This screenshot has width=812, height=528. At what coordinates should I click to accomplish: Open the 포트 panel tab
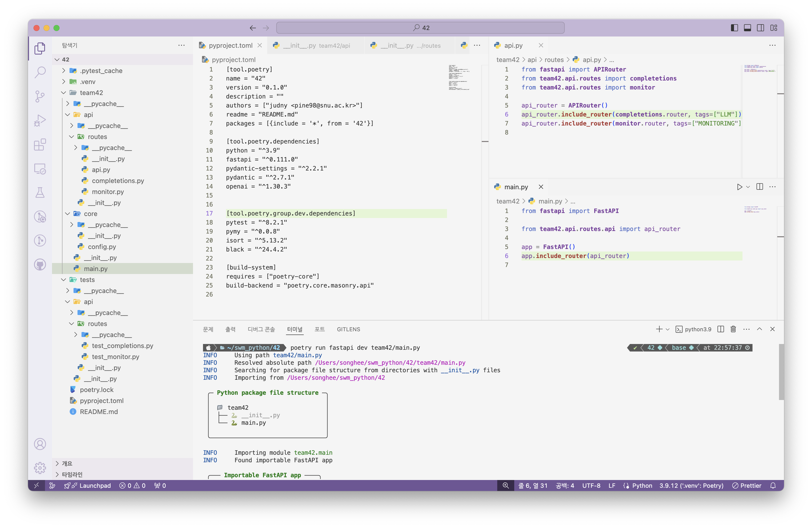click(x=319, y=329)
